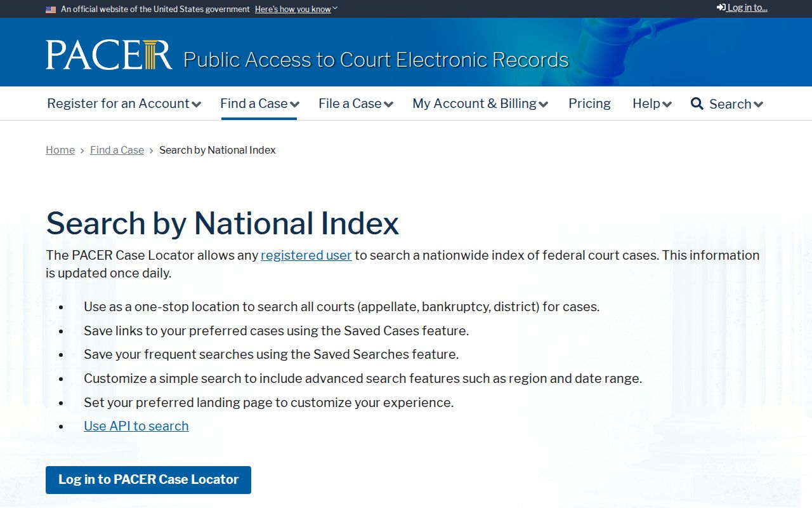Screen dimensions: 812x508
Task: Click the one-stop location bullet text
Action: click(x=341, y=307)
